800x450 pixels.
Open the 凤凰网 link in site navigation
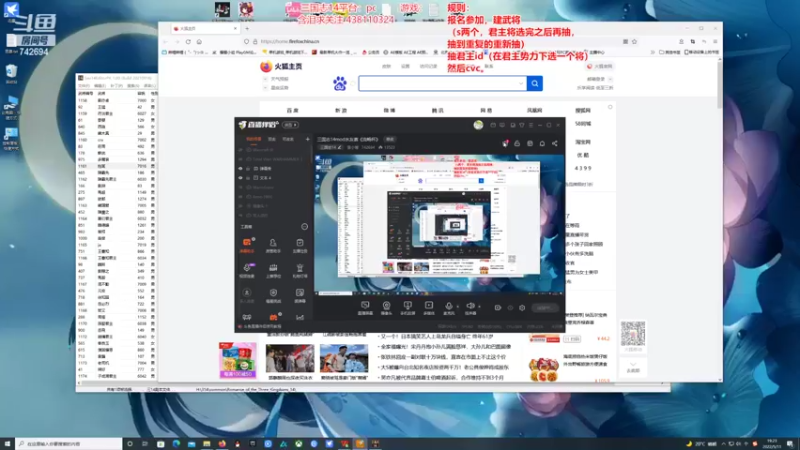535,110
